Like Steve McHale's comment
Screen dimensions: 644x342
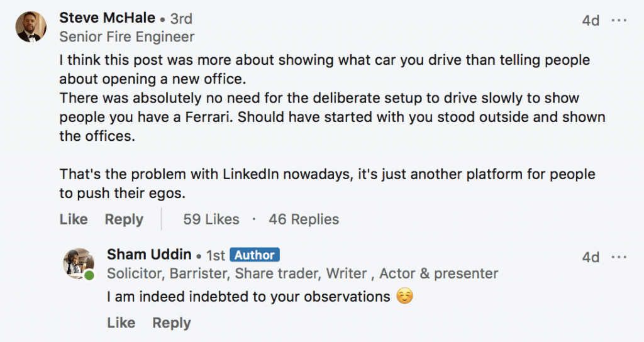[x=74, y=219]
